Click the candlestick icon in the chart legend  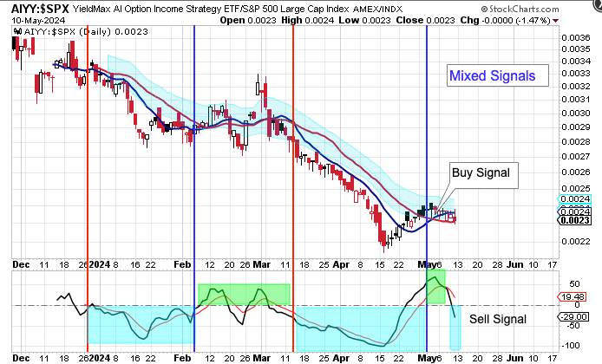(x=16, y=31)
